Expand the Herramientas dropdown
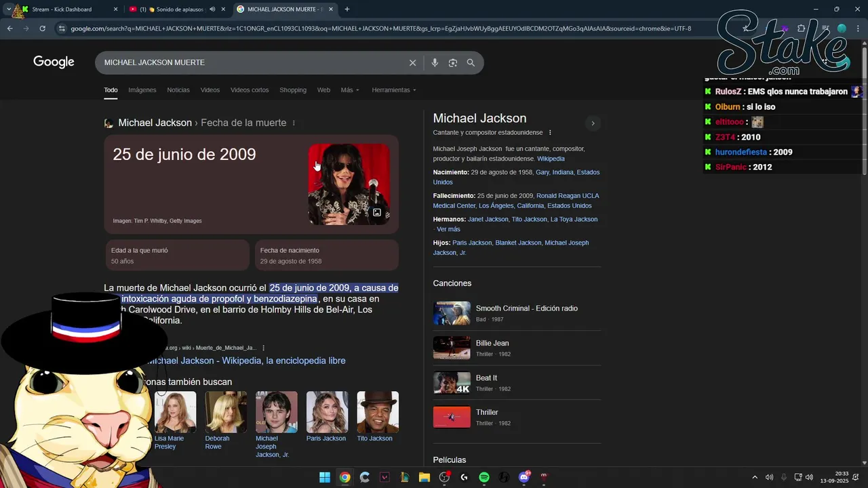The image size is (868, 488). pos(394,90)
